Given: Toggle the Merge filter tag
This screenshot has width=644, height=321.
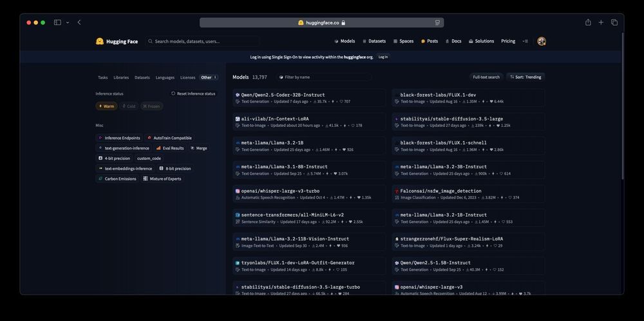Looking at the screenshot, I should tap(199, 148).
